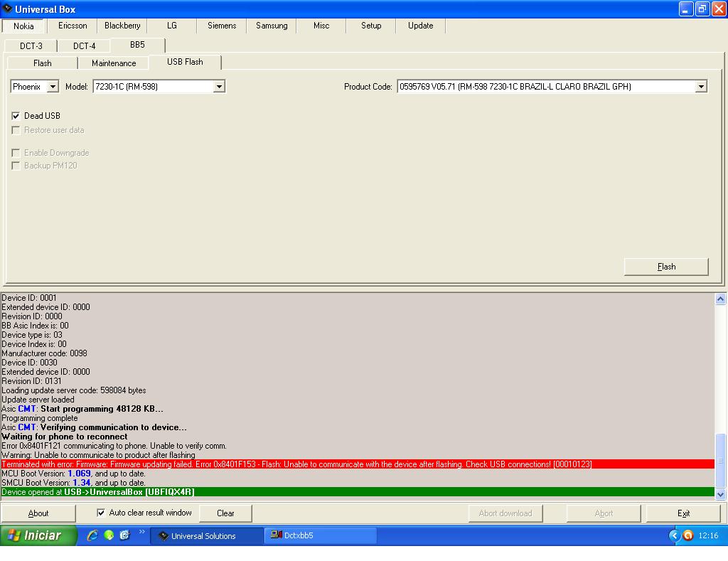Go to the LG tab
This screenshot has height=561, width=728.
pos(172,26)
